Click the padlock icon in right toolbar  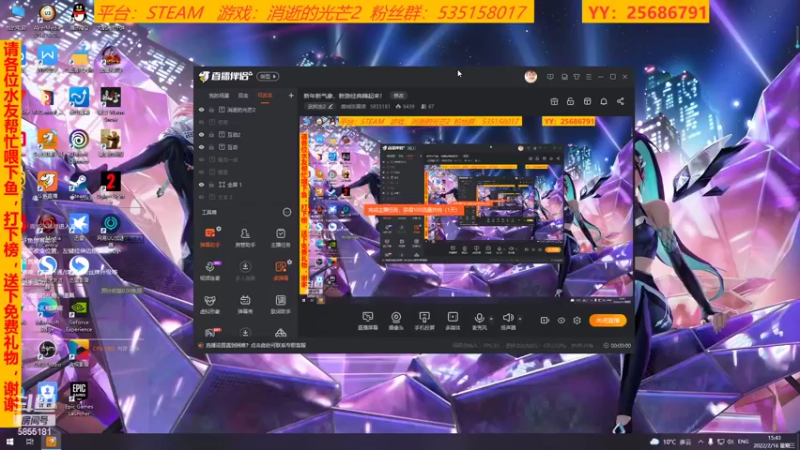coord(570,102)
